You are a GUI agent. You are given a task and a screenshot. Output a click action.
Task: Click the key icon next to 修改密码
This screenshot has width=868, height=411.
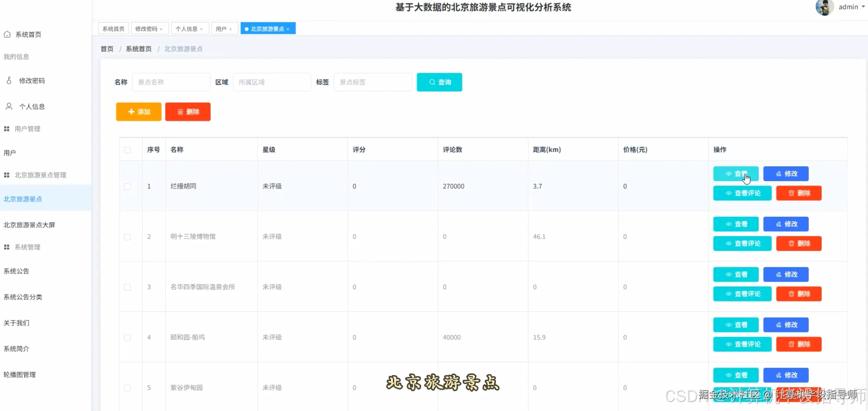click(9, 80)
